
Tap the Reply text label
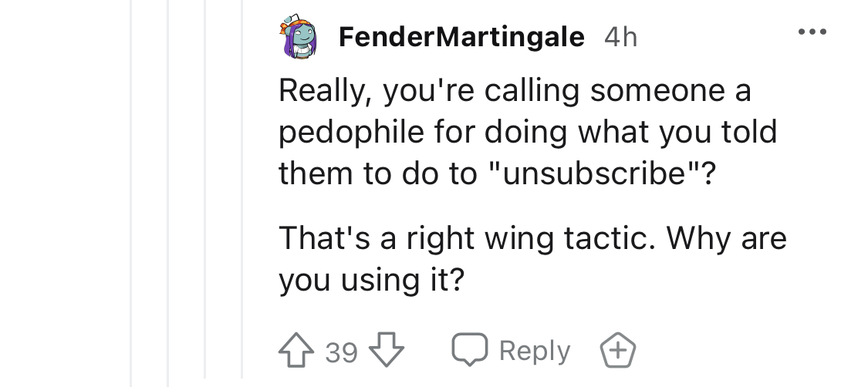534,351
